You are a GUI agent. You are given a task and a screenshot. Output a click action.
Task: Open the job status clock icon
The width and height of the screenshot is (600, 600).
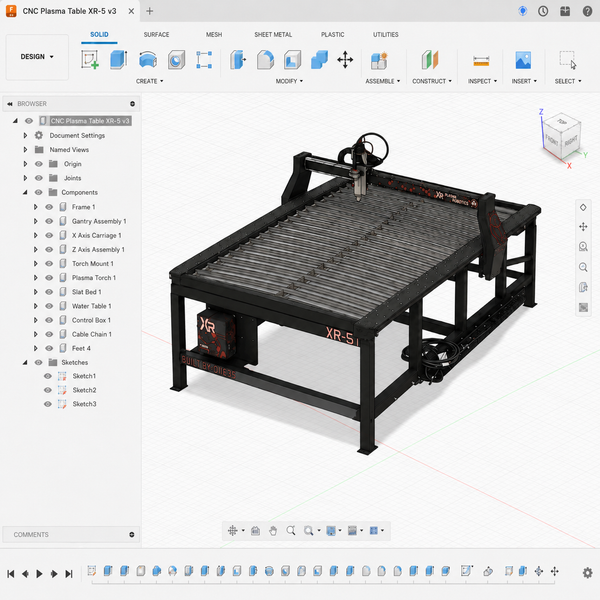tap(543, 11)
